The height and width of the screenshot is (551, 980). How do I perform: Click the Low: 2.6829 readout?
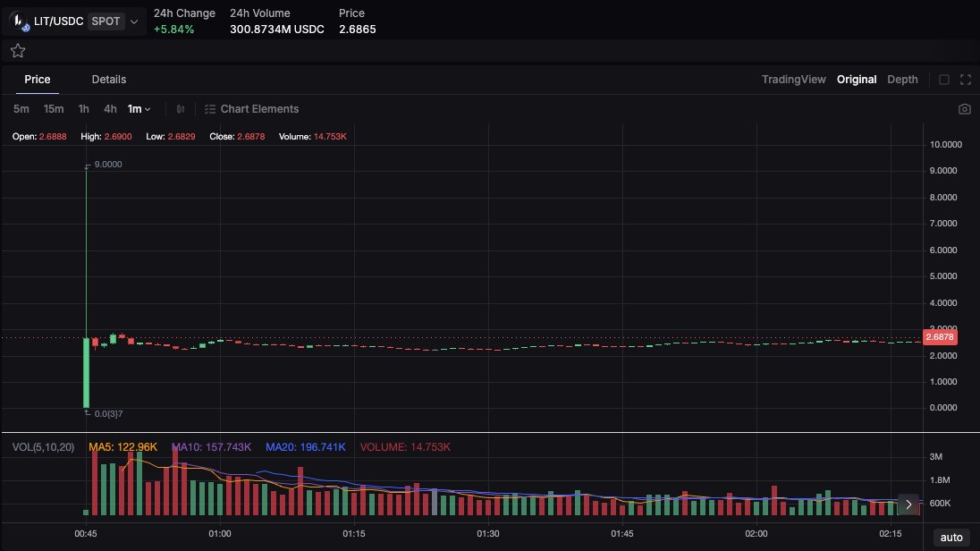tap(171, 136)
